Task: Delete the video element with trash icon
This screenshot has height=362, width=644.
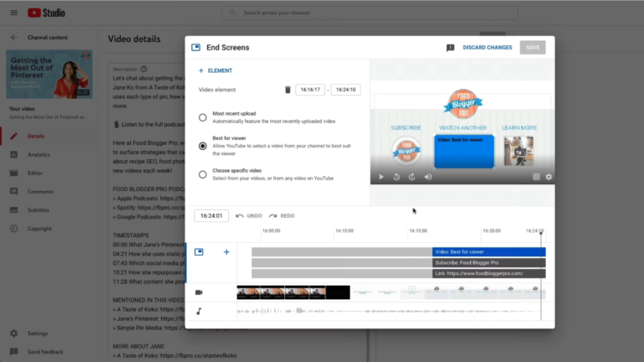Action: coord(288,90)
